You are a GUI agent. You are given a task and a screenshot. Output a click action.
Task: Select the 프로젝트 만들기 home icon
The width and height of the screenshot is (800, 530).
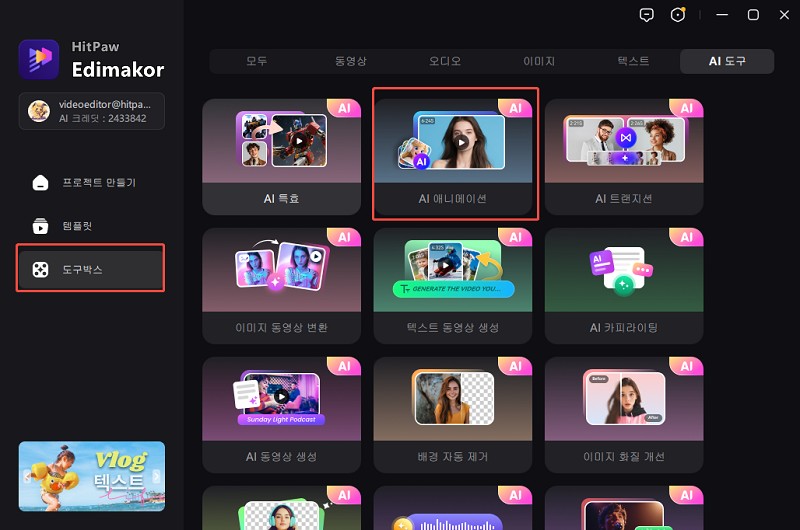pyautogui.click(x=40, y=183)
